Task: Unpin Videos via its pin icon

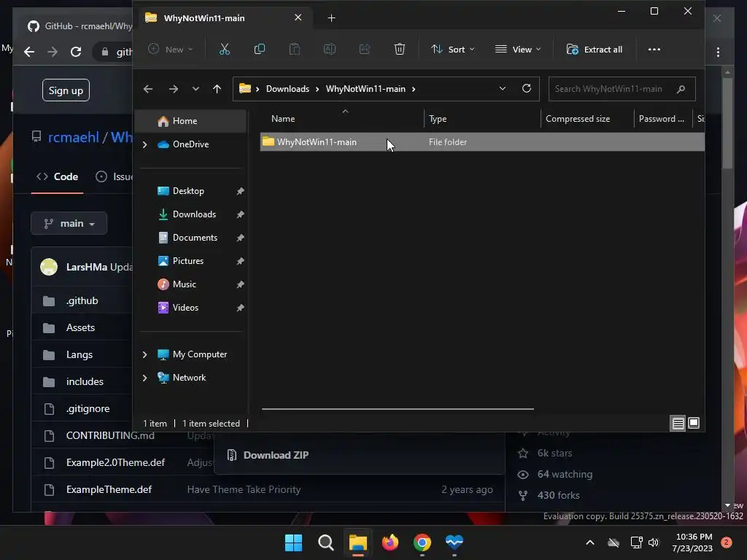Action: coord(240,308)
